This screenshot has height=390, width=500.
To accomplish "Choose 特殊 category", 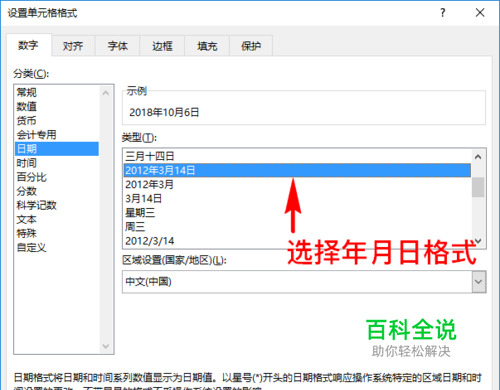I will [x=57, y=233].
